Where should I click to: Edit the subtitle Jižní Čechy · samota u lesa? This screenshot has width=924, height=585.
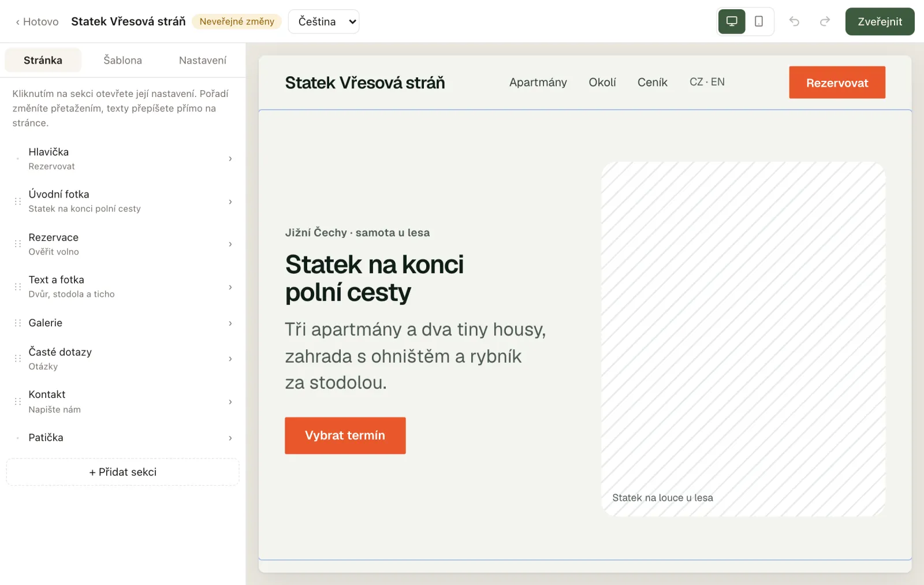pyautogui.click(x=357, y=233)
